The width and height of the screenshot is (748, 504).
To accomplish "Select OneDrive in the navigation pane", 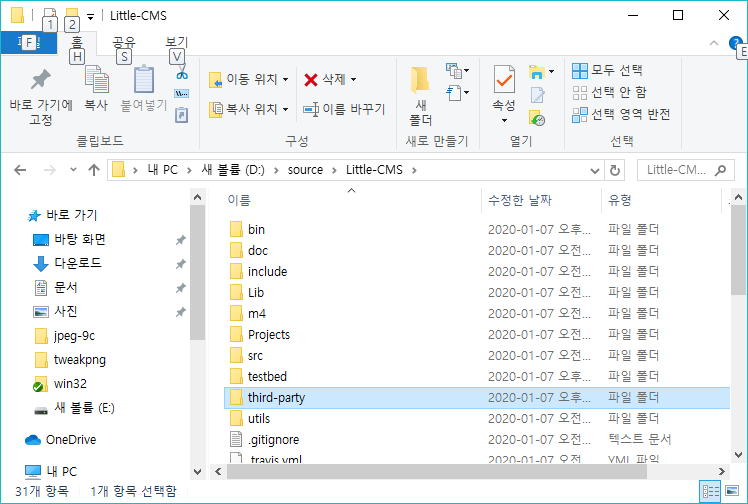I will click(61, 440).
